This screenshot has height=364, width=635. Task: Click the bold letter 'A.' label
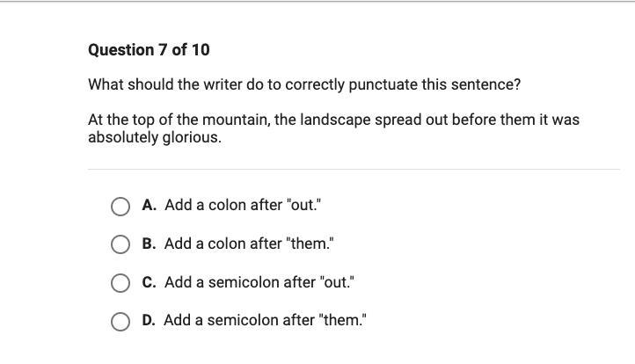tap(149, 205)
